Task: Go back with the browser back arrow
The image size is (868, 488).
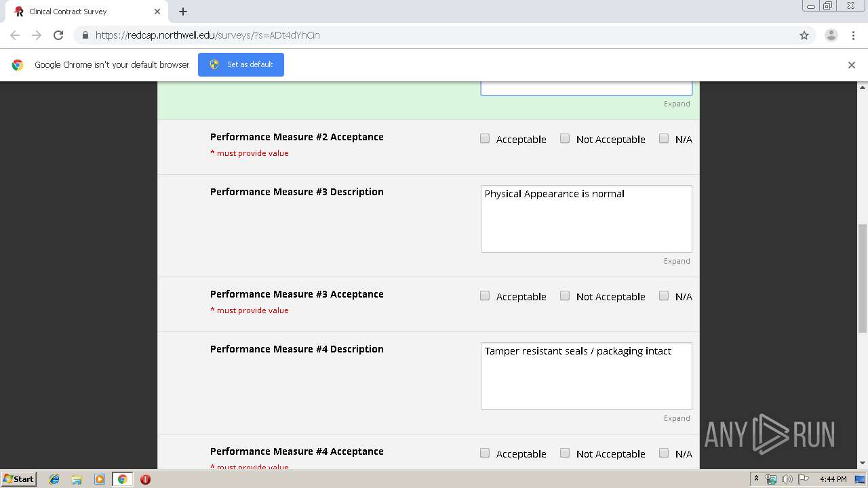Action: (x=15, y=35)
